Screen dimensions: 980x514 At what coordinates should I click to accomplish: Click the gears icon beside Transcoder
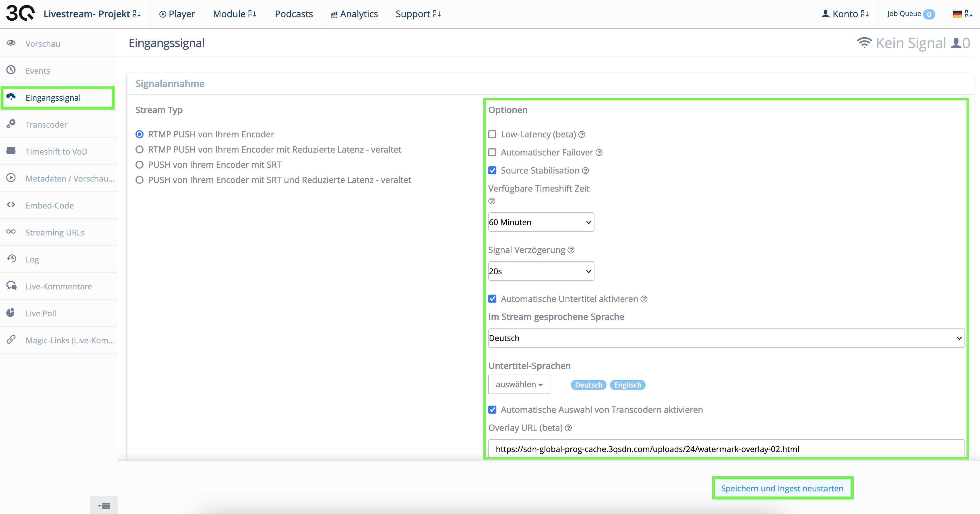click(x=11, y=124)
